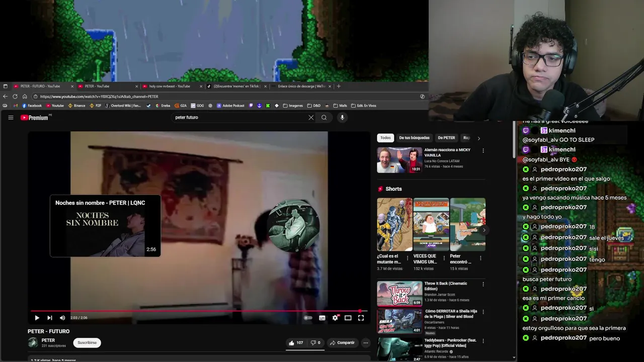This screenshot has width=644, height=362.
Task: Play the PETER - FUTURO video
Action: [37, 318]
